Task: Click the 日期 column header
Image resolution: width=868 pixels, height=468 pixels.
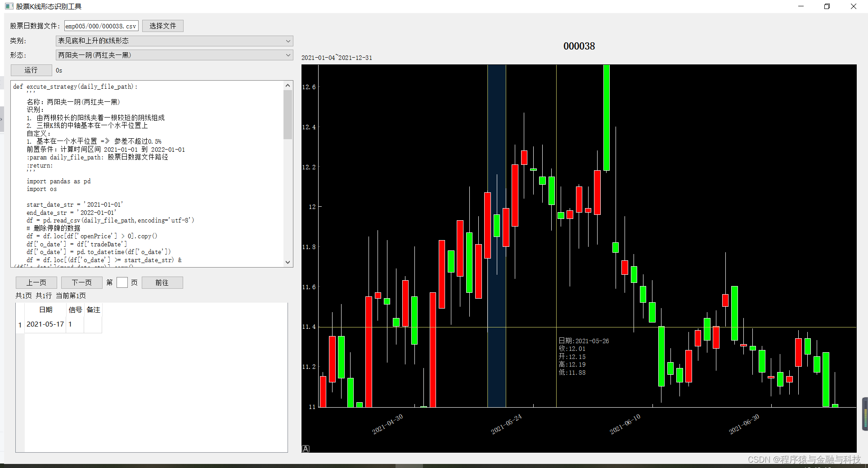Action: [x=45, y=310]
